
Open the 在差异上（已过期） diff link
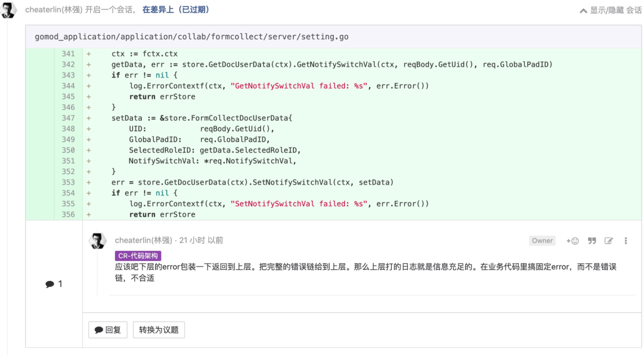(176, 10)
